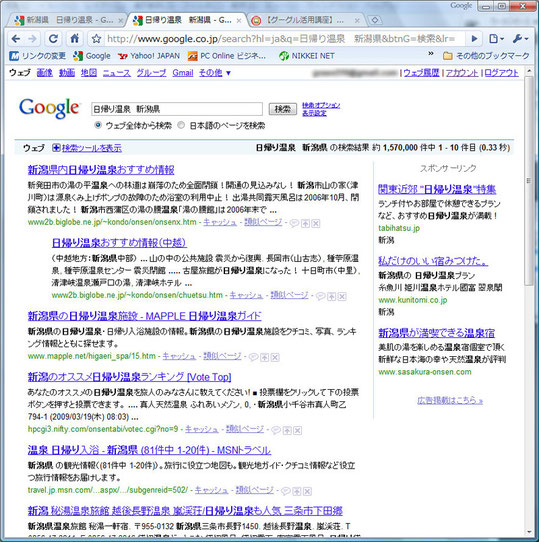Open 地図 search category

click(89, 73)
